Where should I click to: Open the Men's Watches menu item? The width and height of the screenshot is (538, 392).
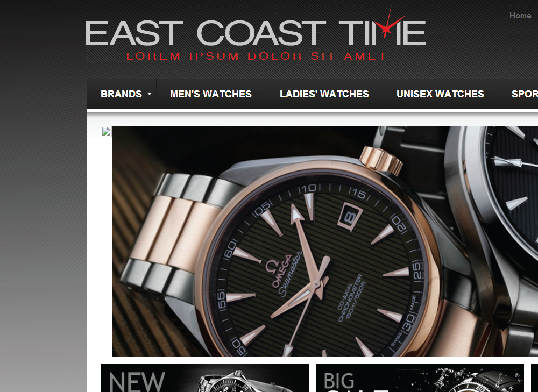tap(211, 94)
